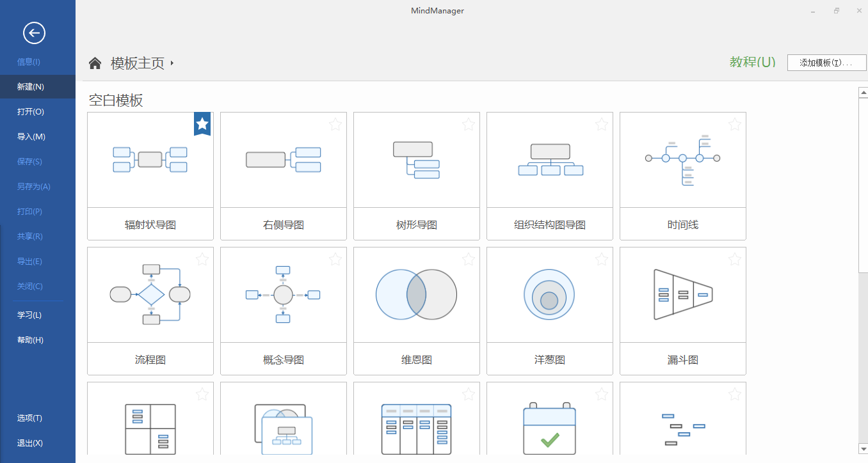
Task: Select the tree map diagram icon
Action: [x=416, y=160]
